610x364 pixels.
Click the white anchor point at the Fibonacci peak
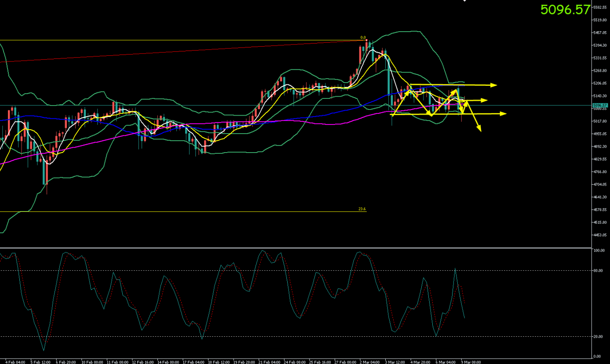[x=366, y=40]
